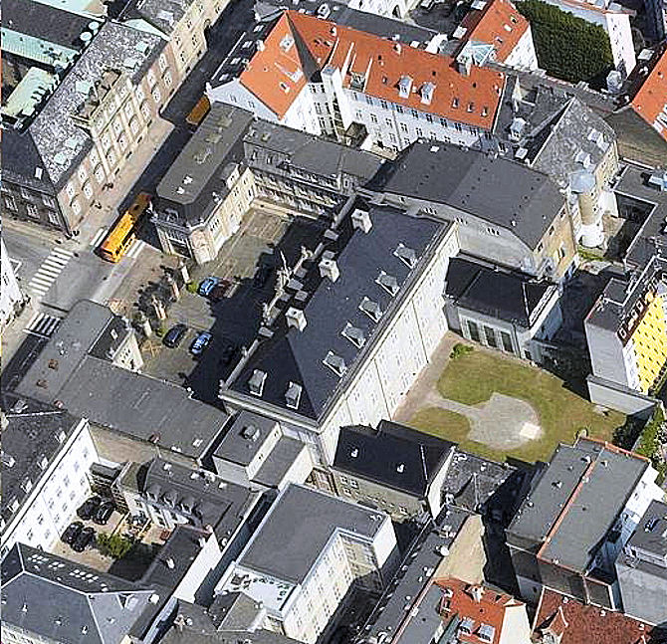Image resolution: width=667 pixels, height=644 pixels.
Task: Select the white cylindrical tower on the right
Action: [590, 212]
